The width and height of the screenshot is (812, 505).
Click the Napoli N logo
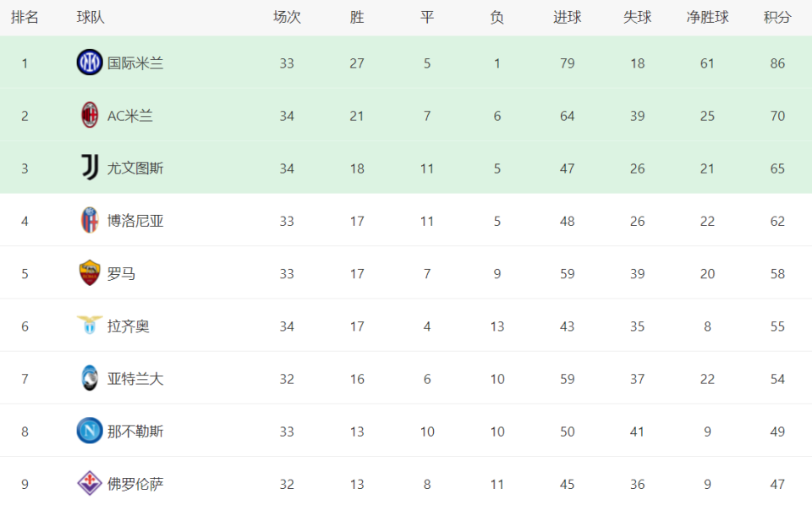(90, 431)
